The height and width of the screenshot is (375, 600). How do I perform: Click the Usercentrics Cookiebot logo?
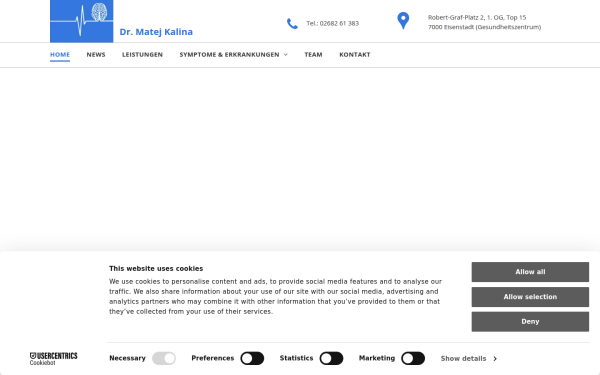pyautogui.click(x=54, y=359)
